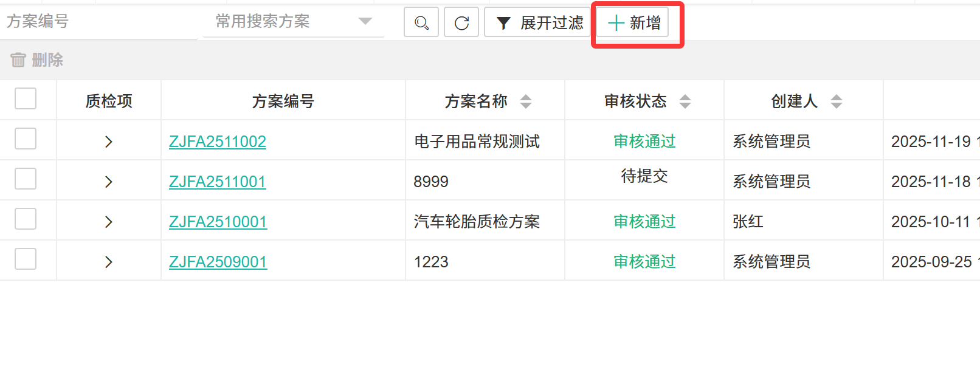The height and width of the screenshot is (384, 980).
Task: Click the 删除 trash icon
Action: (x=18, y=60)
